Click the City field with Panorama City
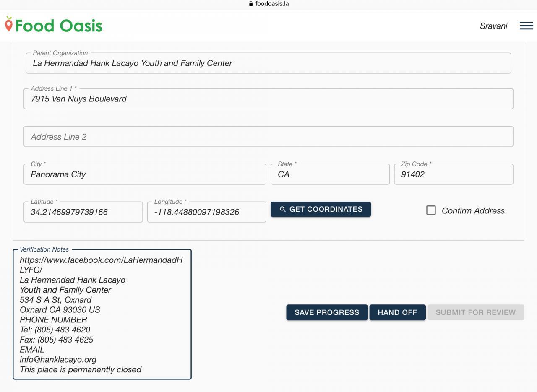 [x=145, y=174]
